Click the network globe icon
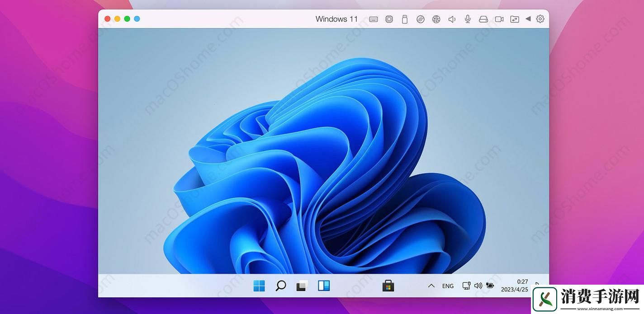644x314 pixels. tap(436, 19)
